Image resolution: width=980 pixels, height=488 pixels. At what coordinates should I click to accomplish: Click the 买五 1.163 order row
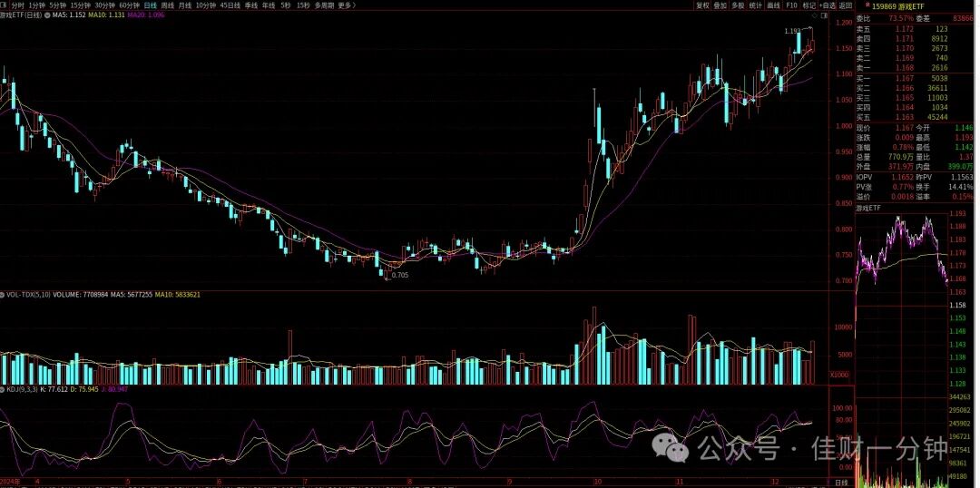(x=902, y=117)
